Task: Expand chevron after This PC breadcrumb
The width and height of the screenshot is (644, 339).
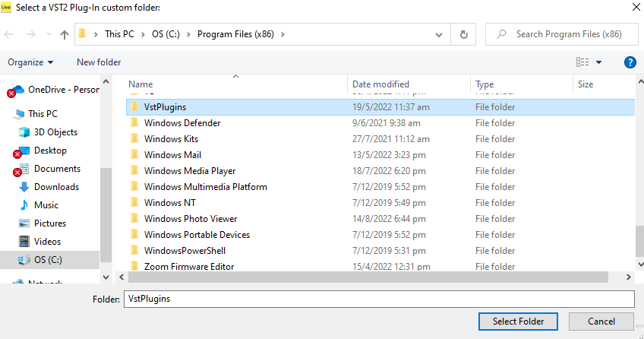Action: [143, 34]
